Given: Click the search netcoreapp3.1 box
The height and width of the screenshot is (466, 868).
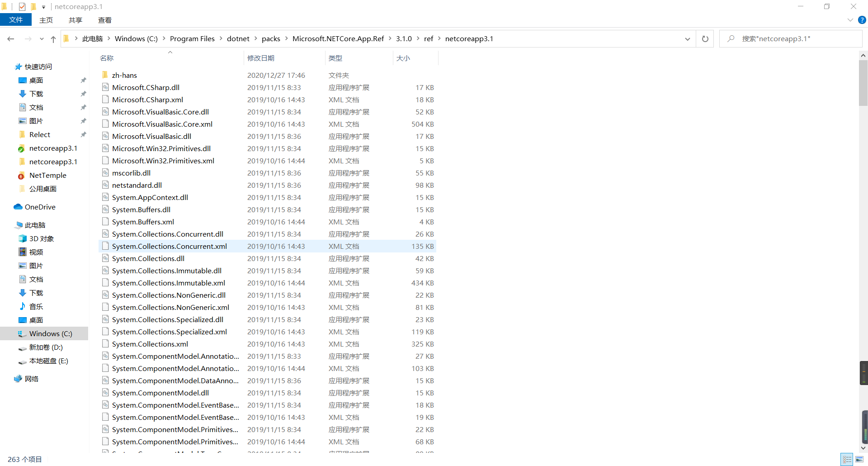Looking at the screenshot, I should pos(791,39).
